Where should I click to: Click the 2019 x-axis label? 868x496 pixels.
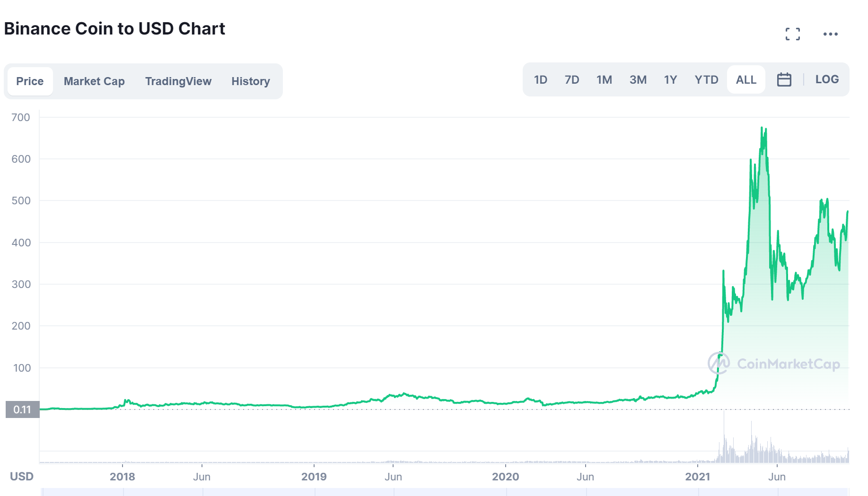click(314, 477)
